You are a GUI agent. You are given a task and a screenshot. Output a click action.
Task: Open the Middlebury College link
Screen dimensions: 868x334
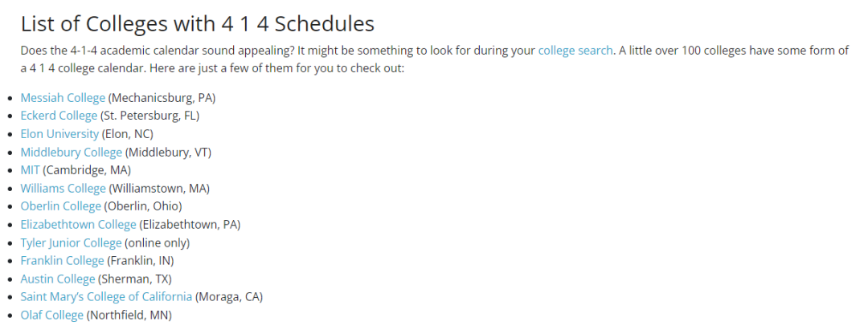(x=72, y=152)
